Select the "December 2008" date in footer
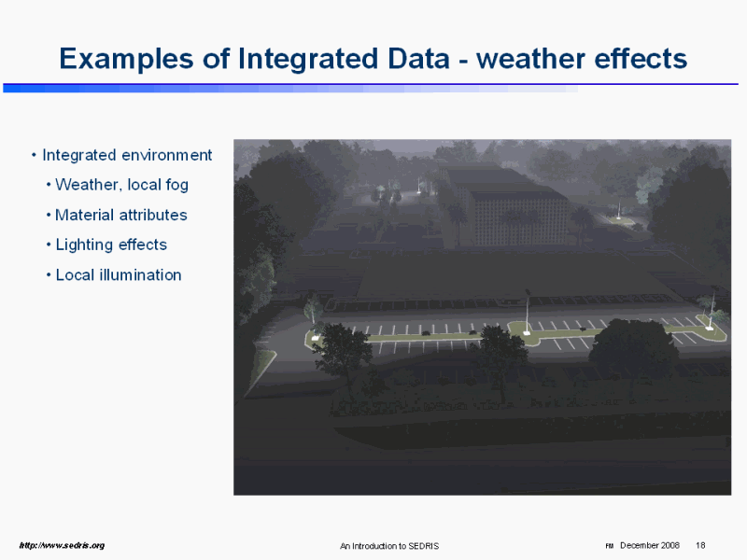The height and width of the screenshot is (560, 747). [649, 545]
